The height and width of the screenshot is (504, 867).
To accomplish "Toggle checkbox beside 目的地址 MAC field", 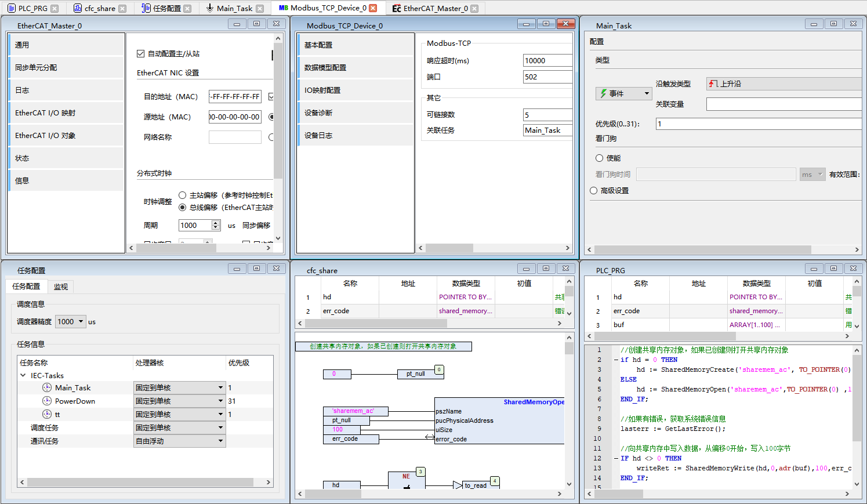I will [x=271, y=96].
